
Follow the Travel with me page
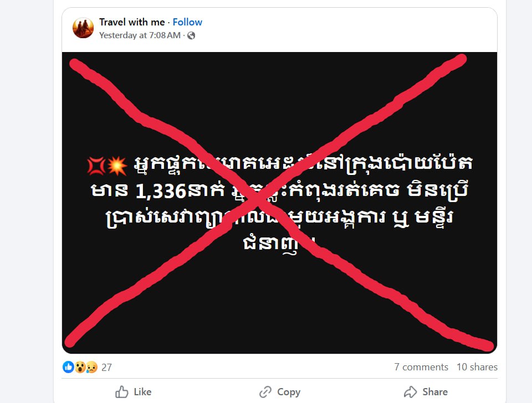(x=187, y=22)
